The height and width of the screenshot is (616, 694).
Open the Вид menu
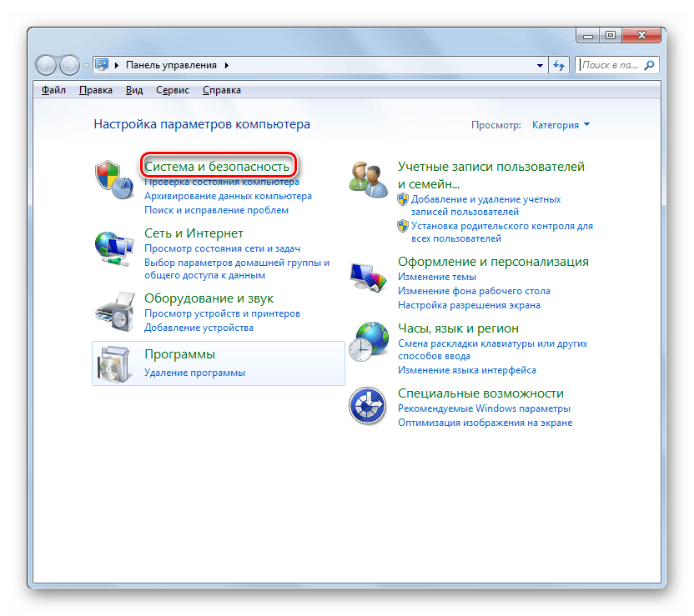(133, 90)
